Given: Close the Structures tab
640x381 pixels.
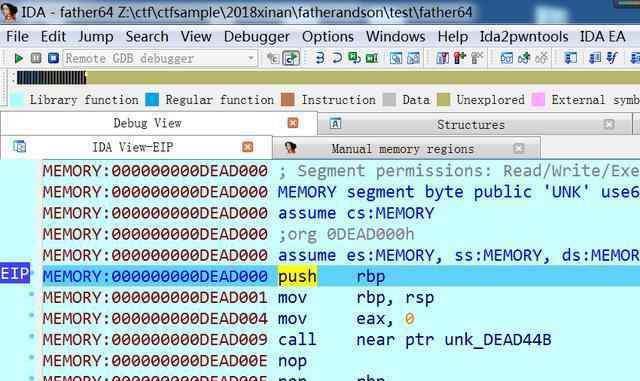Looking at the screenshot, I should pyautogui.click(x=609, y=124).
